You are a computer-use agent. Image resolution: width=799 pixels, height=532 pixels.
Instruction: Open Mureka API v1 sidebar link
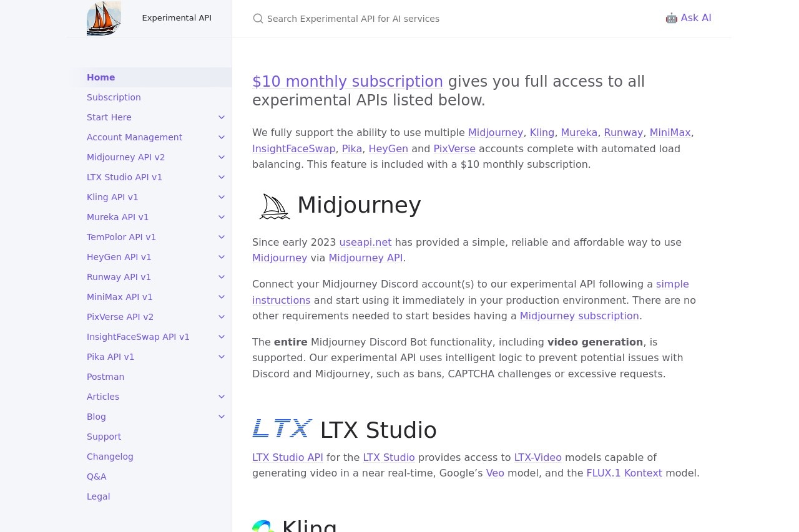(x=118, y=217)
